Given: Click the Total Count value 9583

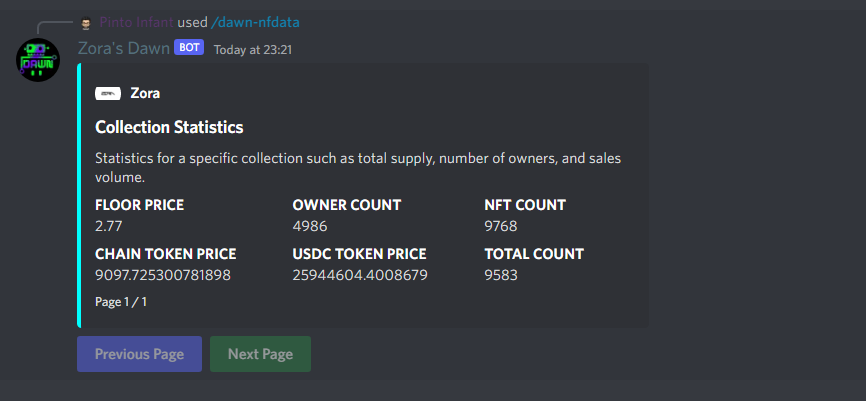Looking at the screenshot, I should click(501, 275).
